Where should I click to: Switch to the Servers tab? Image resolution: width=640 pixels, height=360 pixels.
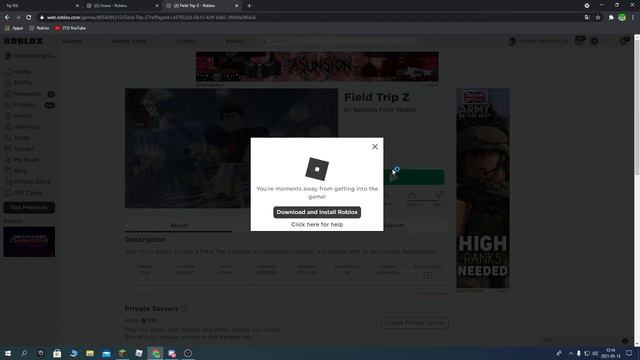(394, 225)
